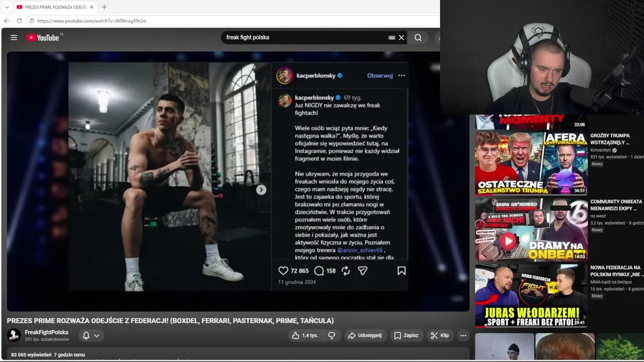Go back with browser back arrow
This screenshot has height=362, width=644.
click(x=7, y=21)
